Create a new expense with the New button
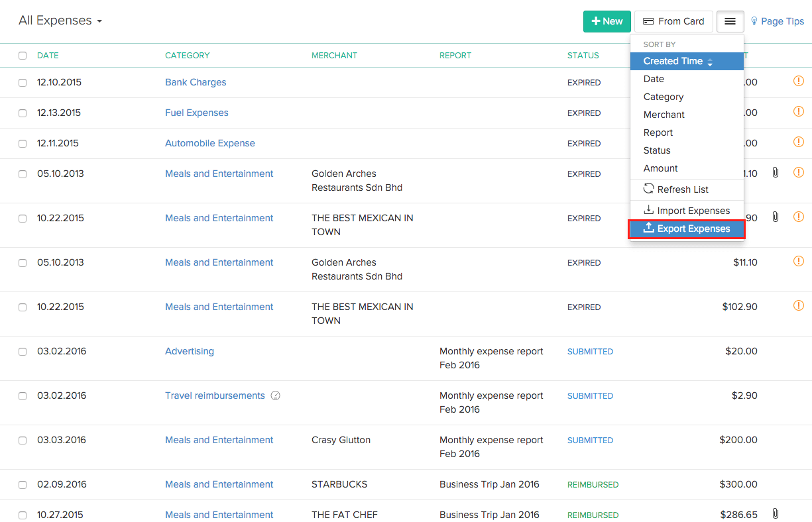The height and width of the screenshot is (522, 812). (607, 21)
